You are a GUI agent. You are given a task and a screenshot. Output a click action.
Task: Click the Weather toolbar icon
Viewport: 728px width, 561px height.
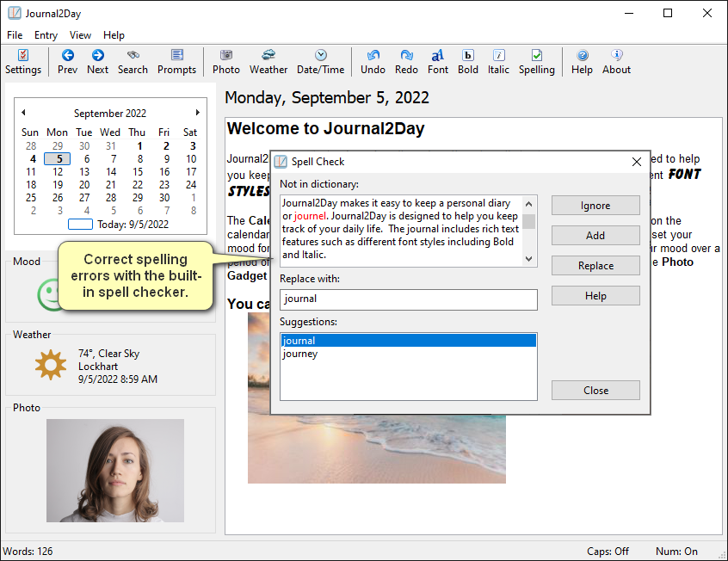[268, 62]
